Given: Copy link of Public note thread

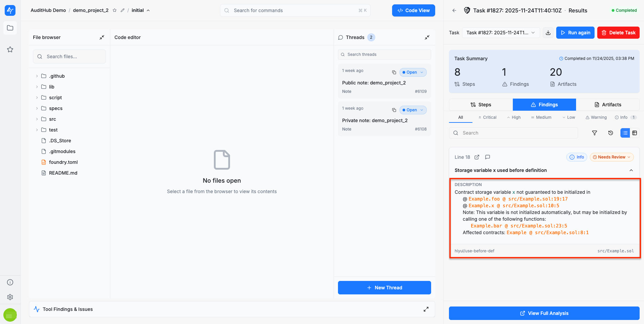Looking at the screenshot, I should (394, 72).
